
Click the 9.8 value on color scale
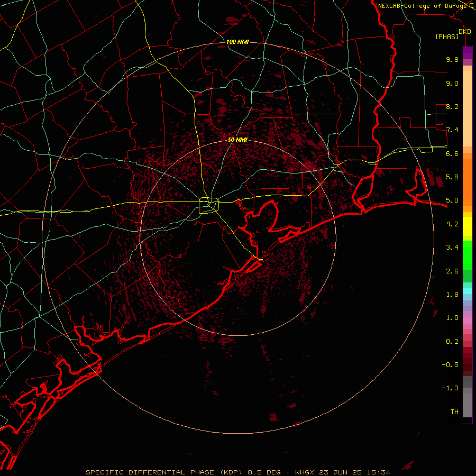click(x=452, y=59)
